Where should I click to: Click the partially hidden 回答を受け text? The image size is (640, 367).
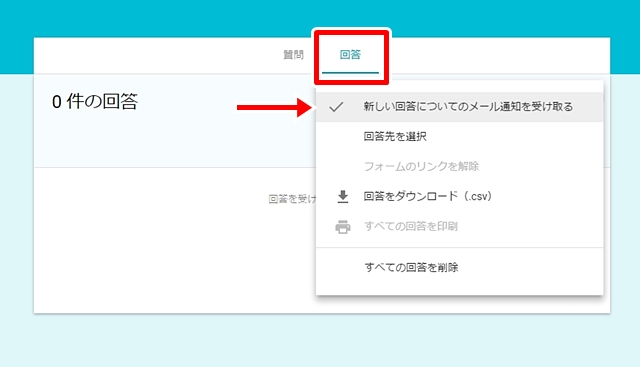coord(292,199)
